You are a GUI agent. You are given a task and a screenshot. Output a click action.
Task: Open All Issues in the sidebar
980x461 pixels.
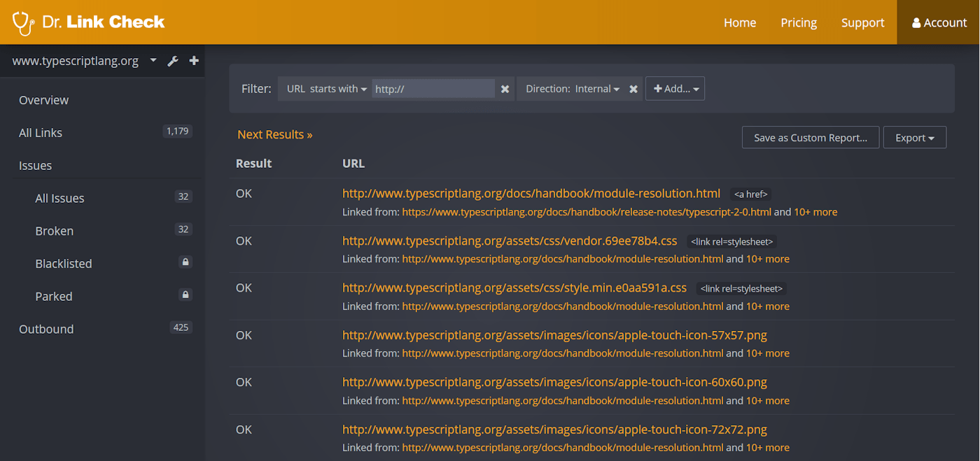point(59,198)
